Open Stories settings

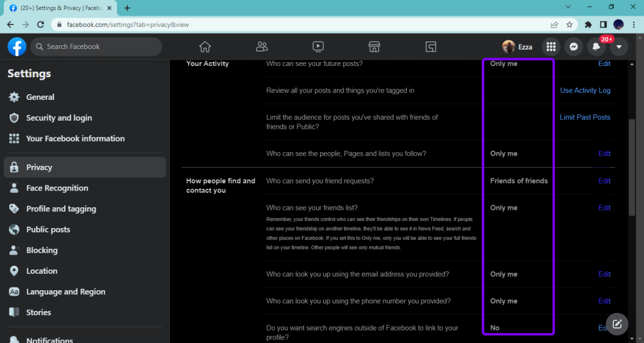85,312
